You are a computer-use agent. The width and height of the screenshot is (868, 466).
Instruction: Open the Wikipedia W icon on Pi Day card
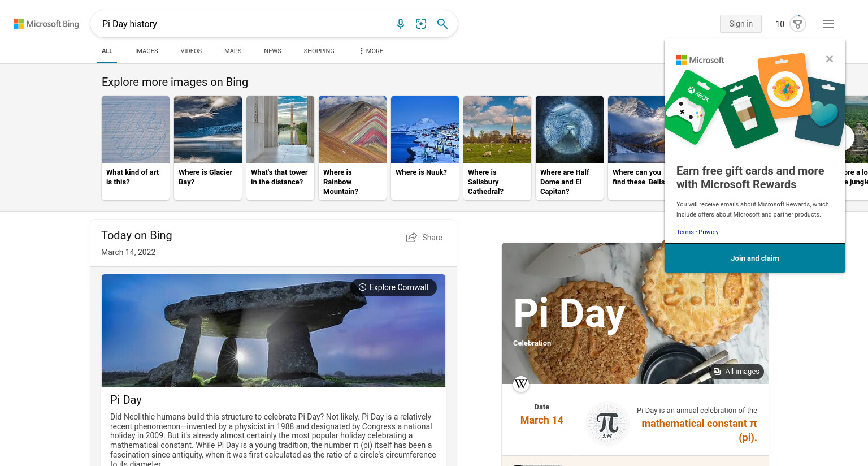coord(521,384)
